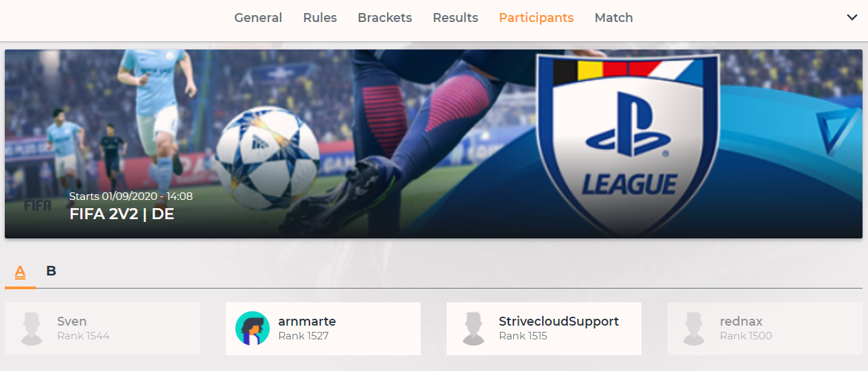Click the FIFA logo on banner
The width and height of the screenshot is (868, 371).
[38, 205]
